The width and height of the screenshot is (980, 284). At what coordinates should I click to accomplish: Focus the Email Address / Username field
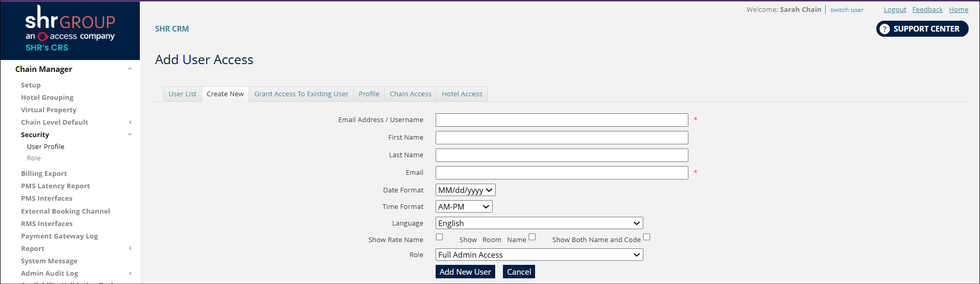coord(561,120)
